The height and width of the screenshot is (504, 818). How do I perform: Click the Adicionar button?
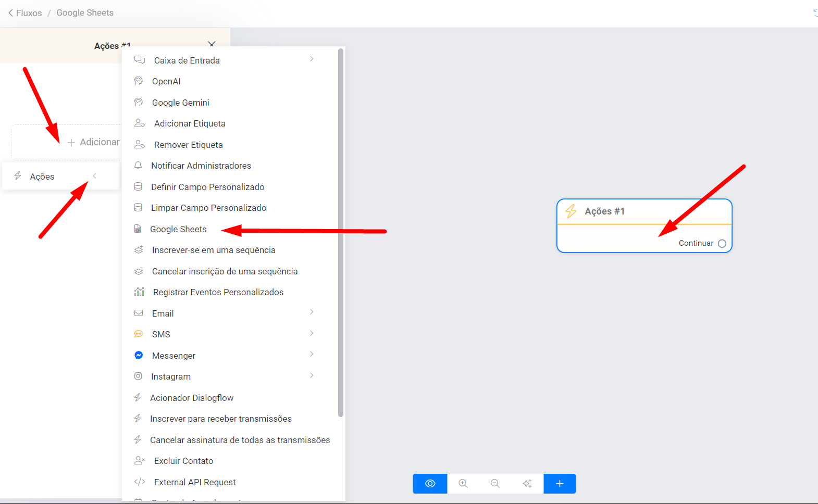point(94,142)
